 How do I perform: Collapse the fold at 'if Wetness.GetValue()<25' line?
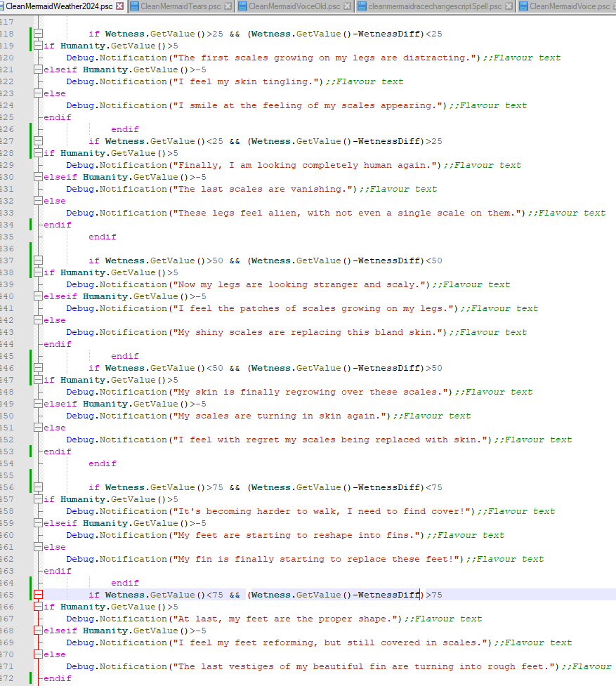point(39,141)
